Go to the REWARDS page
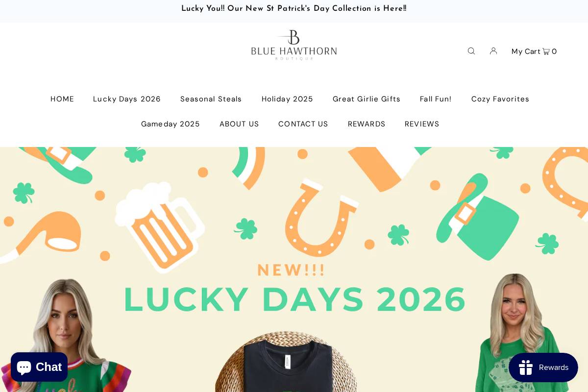 [367, 124]
